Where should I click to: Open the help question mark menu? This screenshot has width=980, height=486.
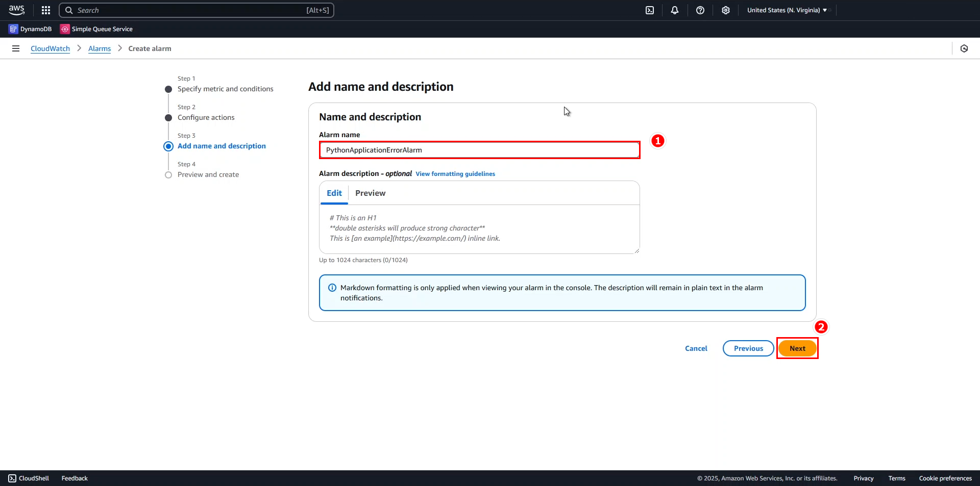click(700, 10)
